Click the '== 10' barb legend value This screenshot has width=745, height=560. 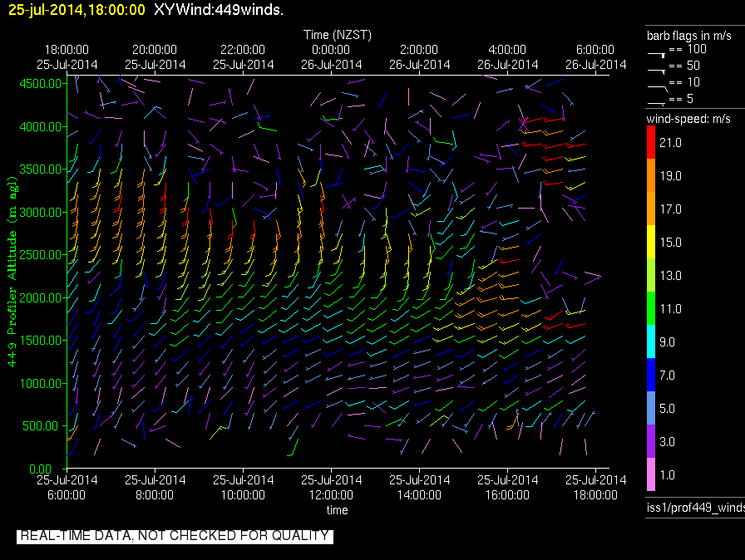684,82
